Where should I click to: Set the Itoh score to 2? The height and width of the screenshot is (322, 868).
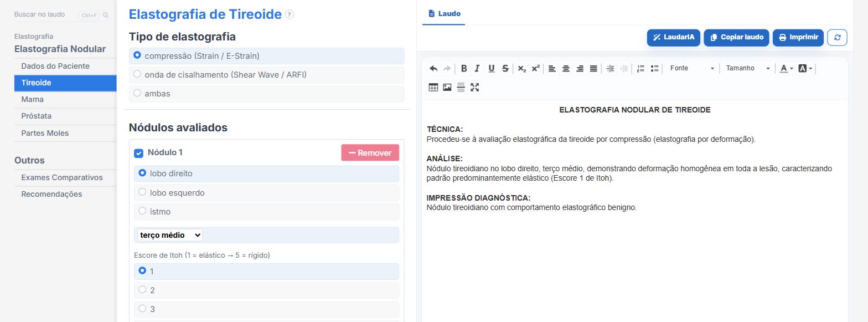[267, 290]
